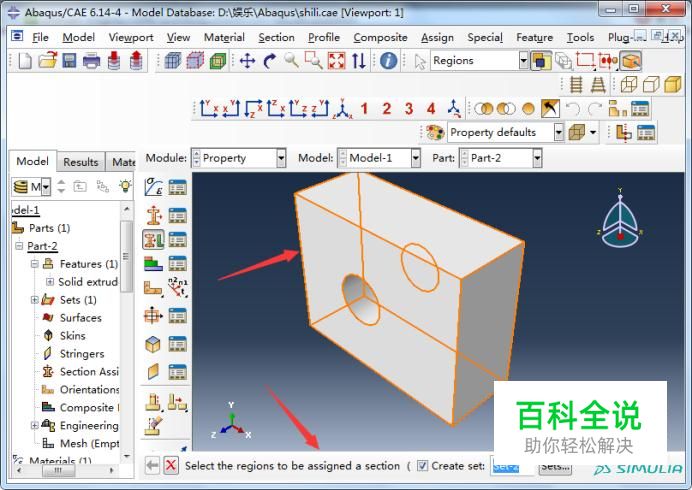Open the Regions selection filter dropdown
Viewport: 692px width, 490px height.
click(523, 60)
